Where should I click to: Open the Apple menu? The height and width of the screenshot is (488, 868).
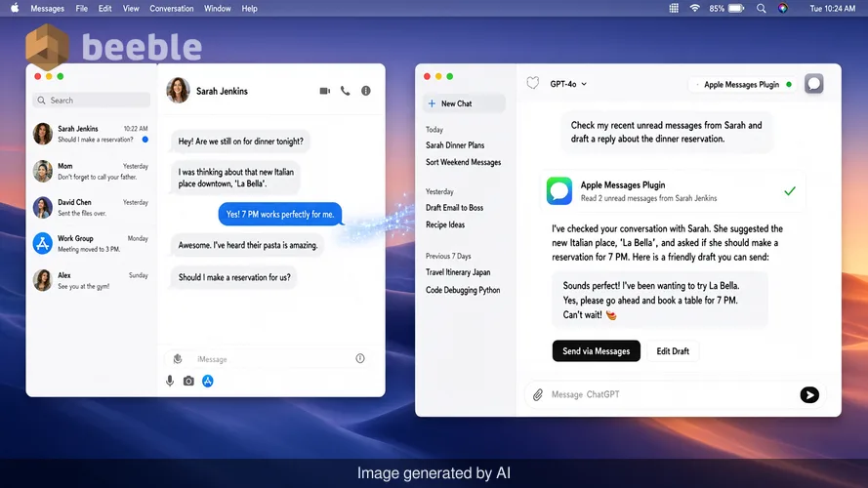tap(15, 9)
